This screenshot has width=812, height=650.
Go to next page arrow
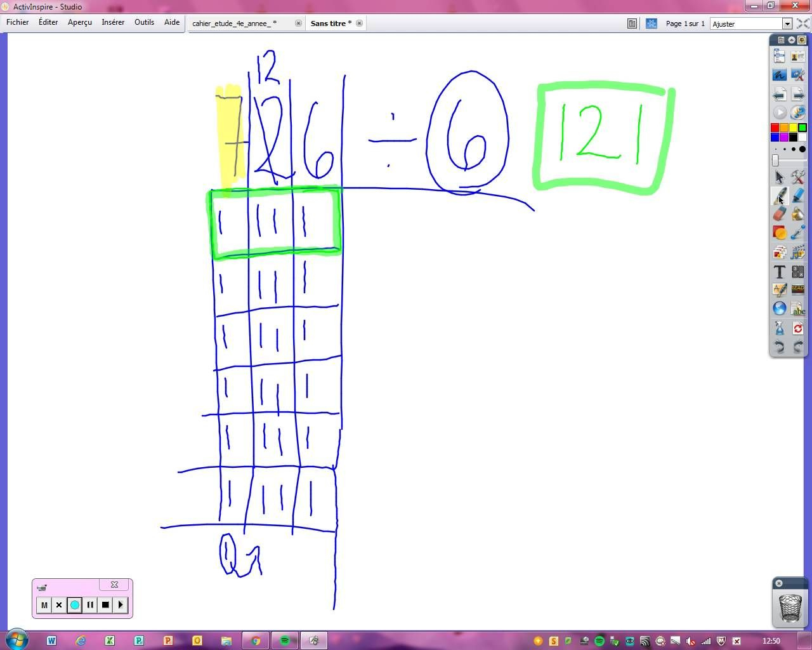[798, 95]
